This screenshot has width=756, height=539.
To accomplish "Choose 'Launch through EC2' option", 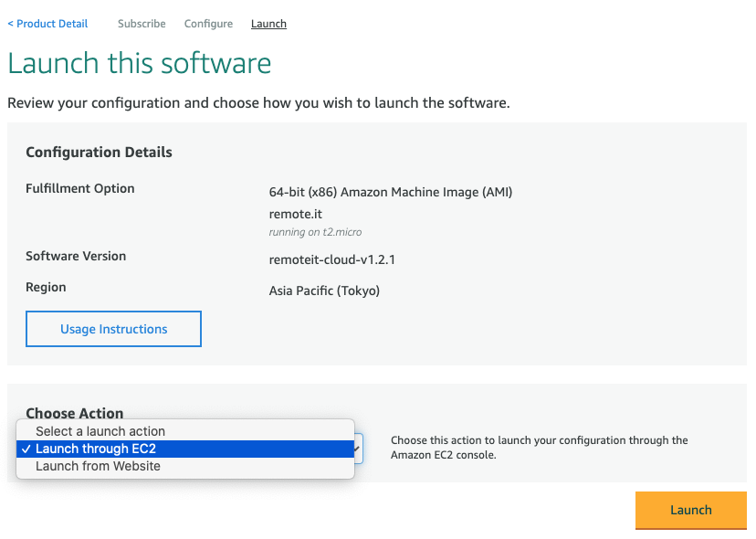I will click(185, 449).
